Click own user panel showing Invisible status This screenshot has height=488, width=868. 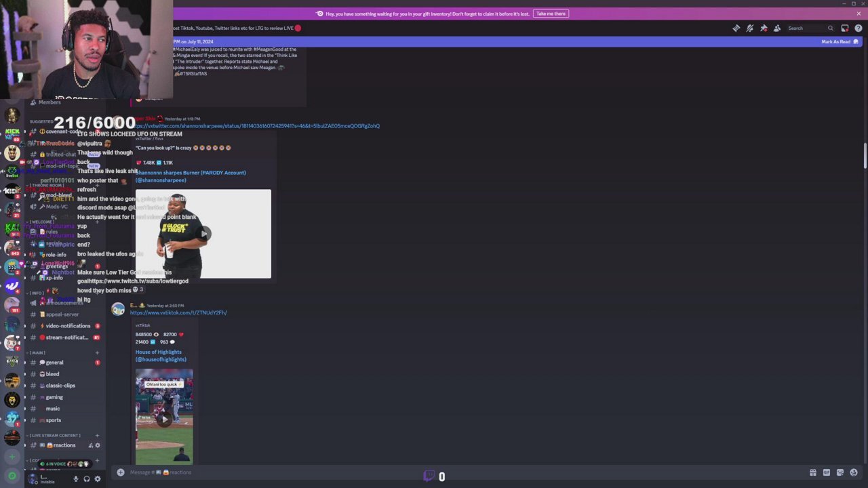(47, 479)
